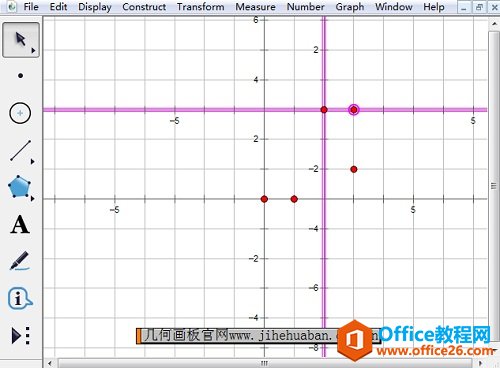Select the Point tool
Screen dimensions: 500x368
pos(20,76)
